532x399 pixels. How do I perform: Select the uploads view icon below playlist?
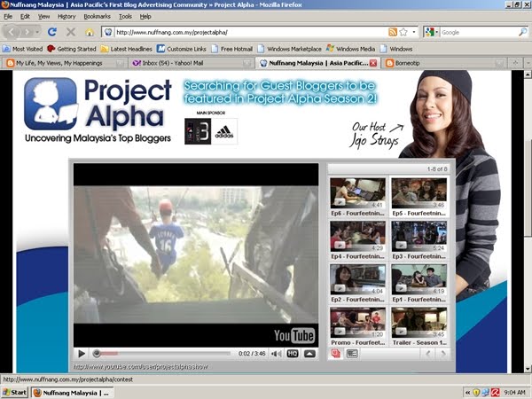(x=336, y=354)
